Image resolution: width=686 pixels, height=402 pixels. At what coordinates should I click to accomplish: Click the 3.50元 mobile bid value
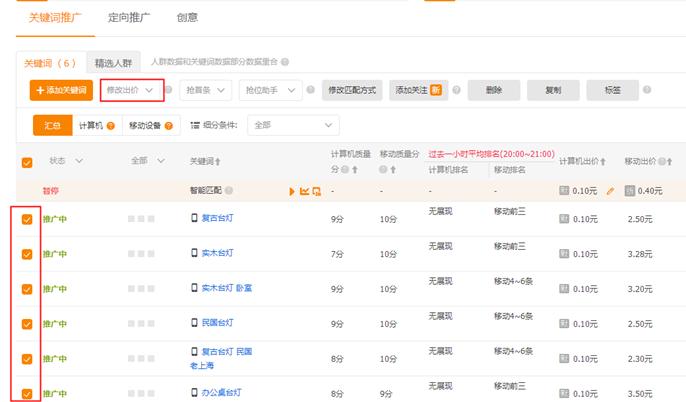click(x=640, y=394)
